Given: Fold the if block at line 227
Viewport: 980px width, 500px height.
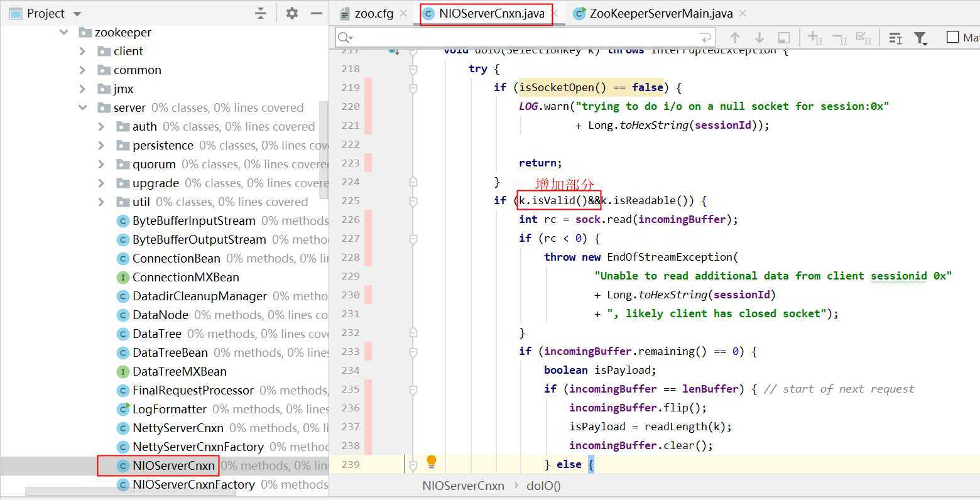Looking at the screenshot, I should (x=413, y=239).
